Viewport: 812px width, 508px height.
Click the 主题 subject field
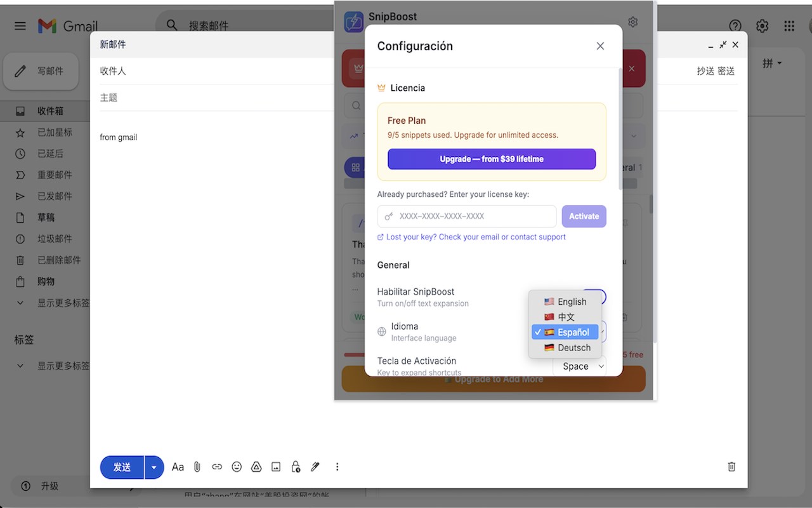(418, 98)
